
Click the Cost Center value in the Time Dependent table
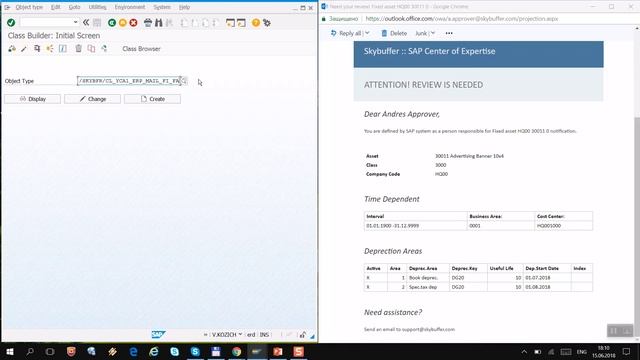pos(549,226)
